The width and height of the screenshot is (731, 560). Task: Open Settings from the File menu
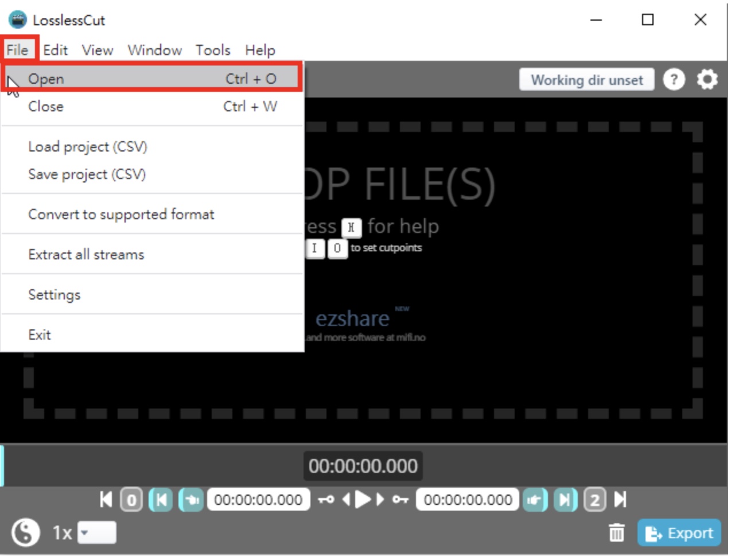tap(152, 294)
